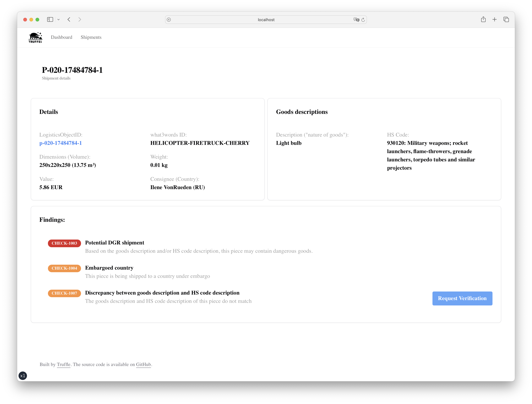Reload the page with the refresh icon

(x=363, y=20)
